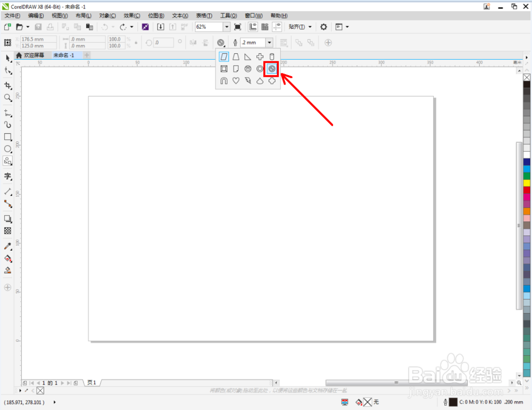532x410 pixels.
Task: Click the rotation angle input field
Action: pos(163,43)
